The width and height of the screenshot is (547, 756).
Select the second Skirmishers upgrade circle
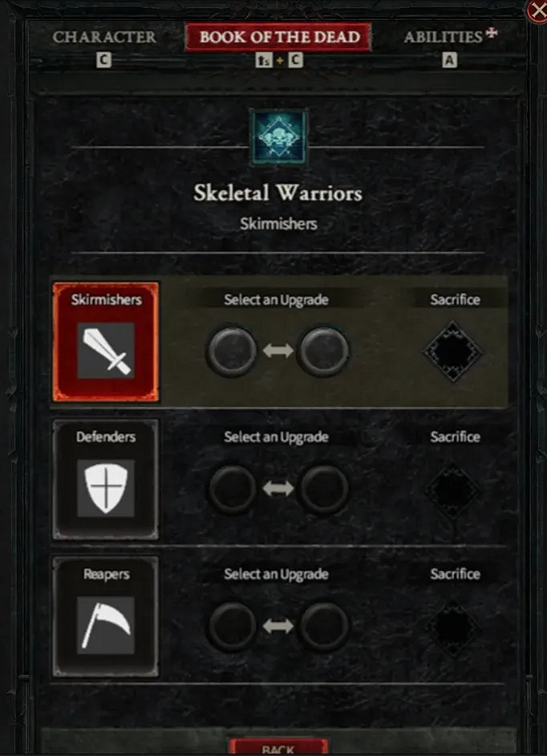pos(324,351)
